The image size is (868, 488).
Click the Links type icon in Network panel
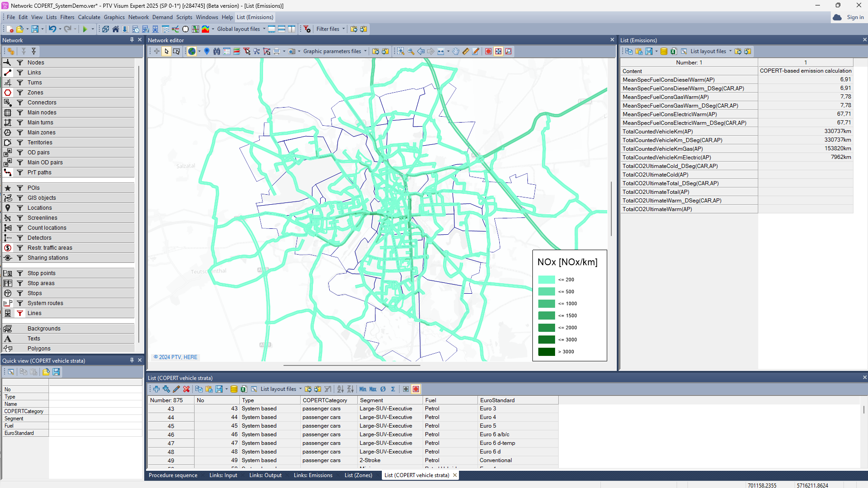pos(8,73)
